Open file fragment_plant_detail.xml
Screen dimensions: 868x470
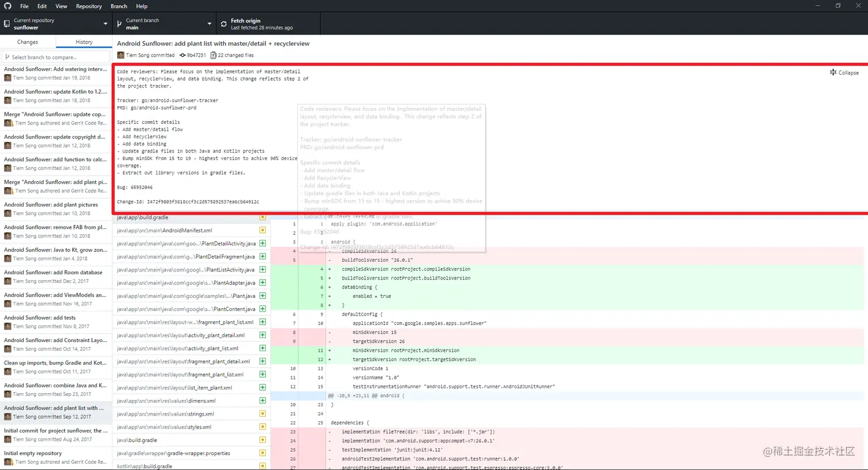coord(191,362)
